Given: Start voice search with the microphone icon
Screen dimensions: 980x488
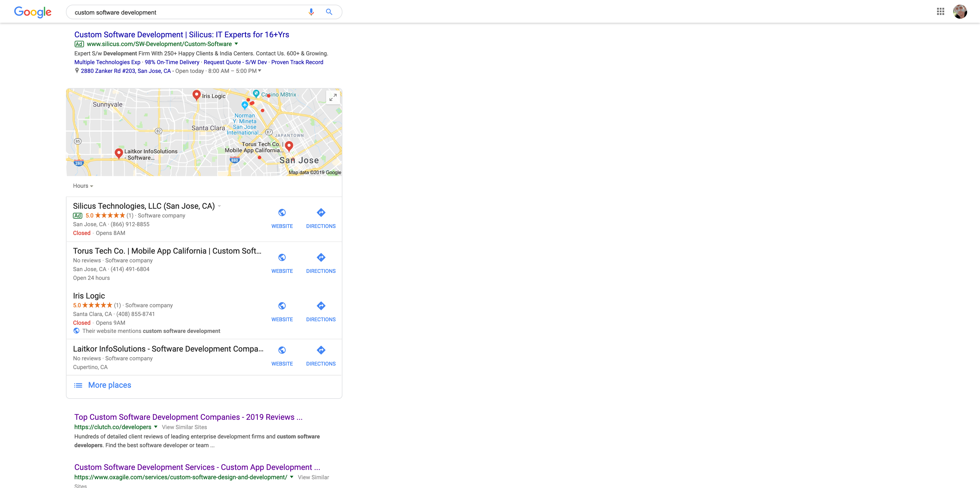Looking at the screenshot, I should [x=311, y=12].
